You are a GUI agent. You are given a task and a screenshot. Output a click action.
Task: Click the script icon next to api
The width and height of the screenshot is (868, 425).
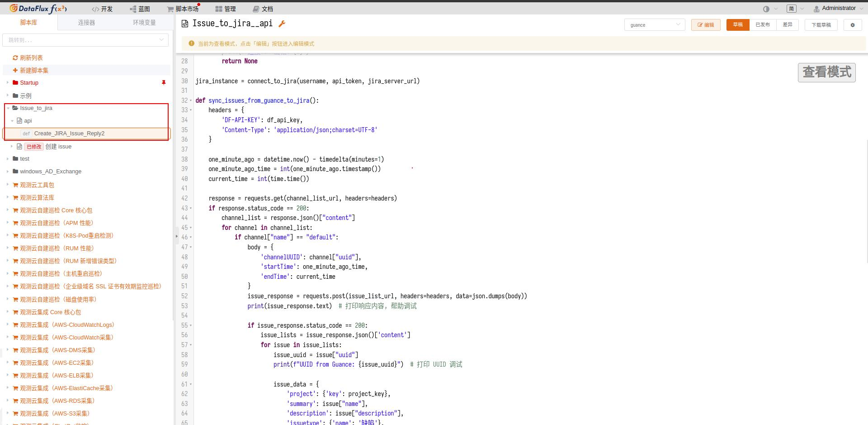click(19, 120)
